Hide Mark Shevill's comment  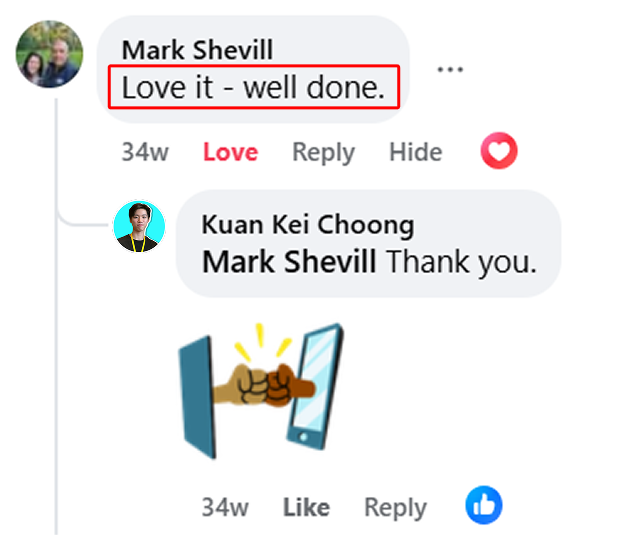click(416, 152)
